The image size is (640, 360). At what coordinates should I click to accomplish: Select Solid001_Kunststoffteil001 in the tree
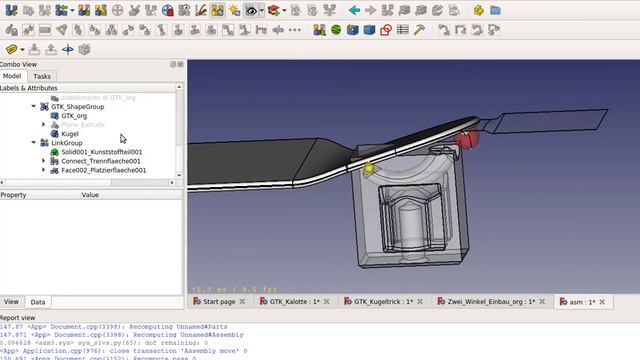102,152
